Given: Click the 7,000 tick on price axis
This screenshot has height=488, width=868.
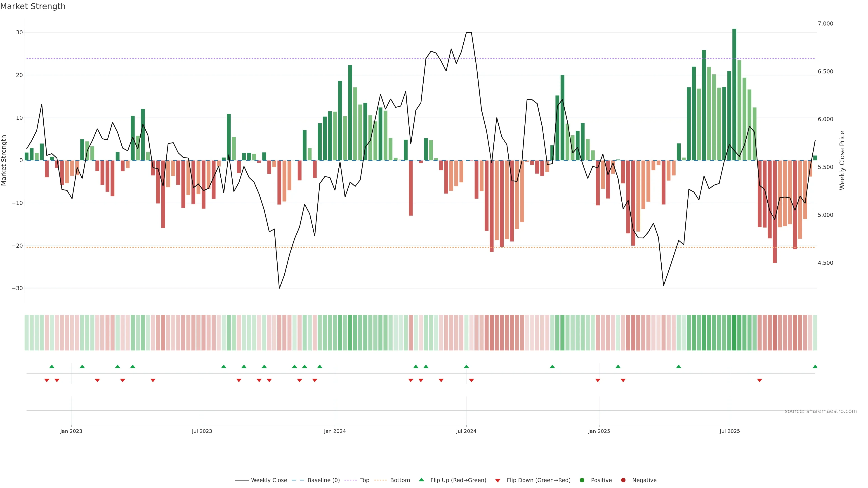Looking at the screenshot, I should tap(825, 23).
